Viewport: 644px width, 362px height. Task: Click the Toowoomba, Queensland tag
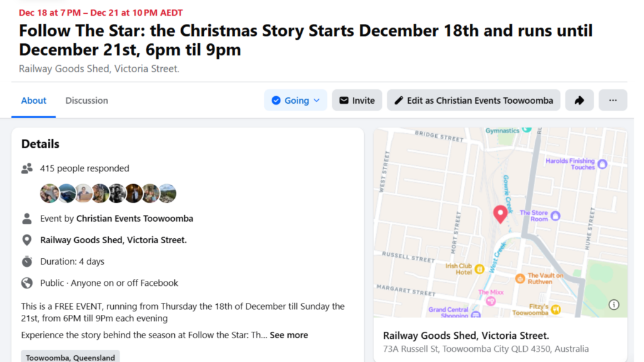tap(70, 357)
